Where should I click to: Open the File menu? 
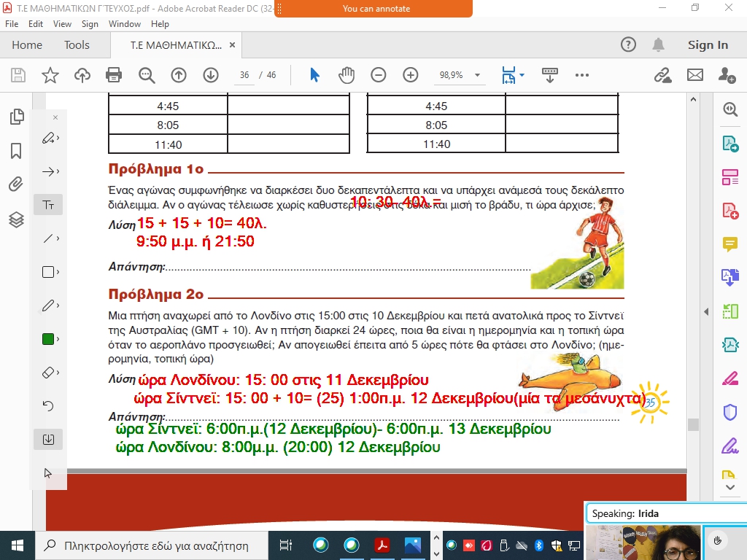(12, 24)
